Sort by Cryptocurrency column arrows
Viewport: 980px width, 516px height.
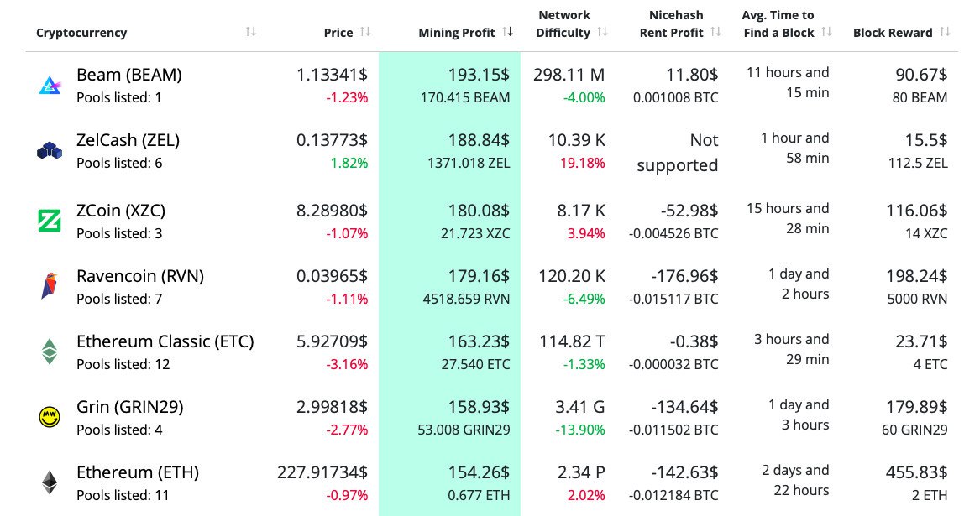250,32
